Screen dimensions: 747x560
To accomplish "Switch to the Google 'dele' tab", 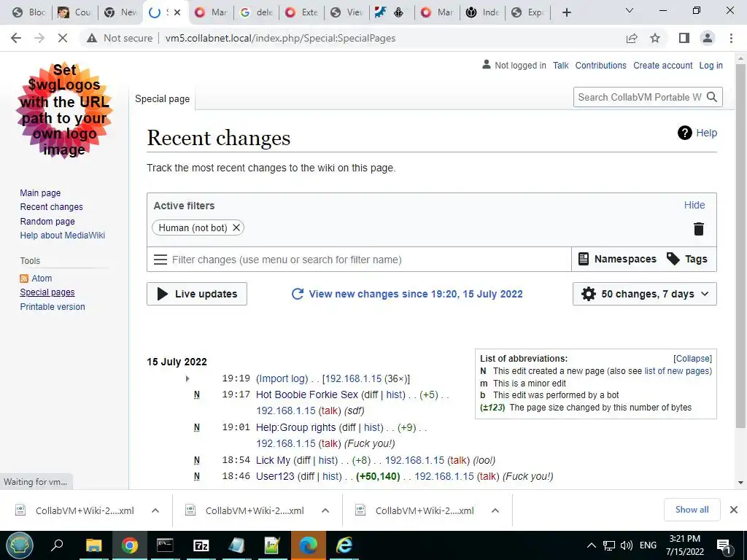I will click(257, 12).
